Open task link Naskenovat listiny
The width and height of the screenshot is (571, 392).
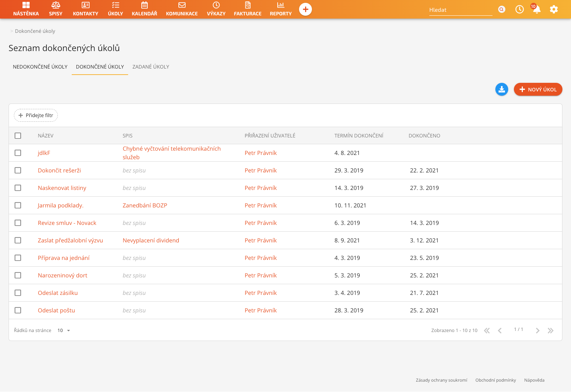[x=62, y=188]
